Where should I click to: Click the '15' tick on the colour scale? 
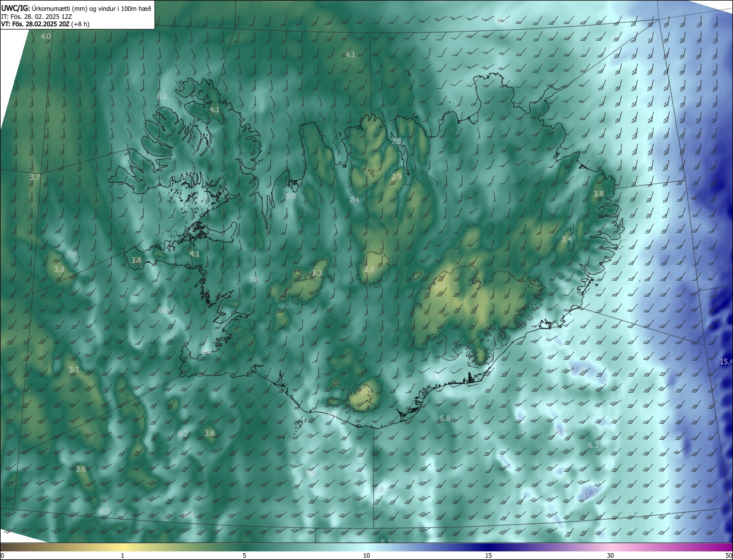pyautogui.click(x=488, y=555)
